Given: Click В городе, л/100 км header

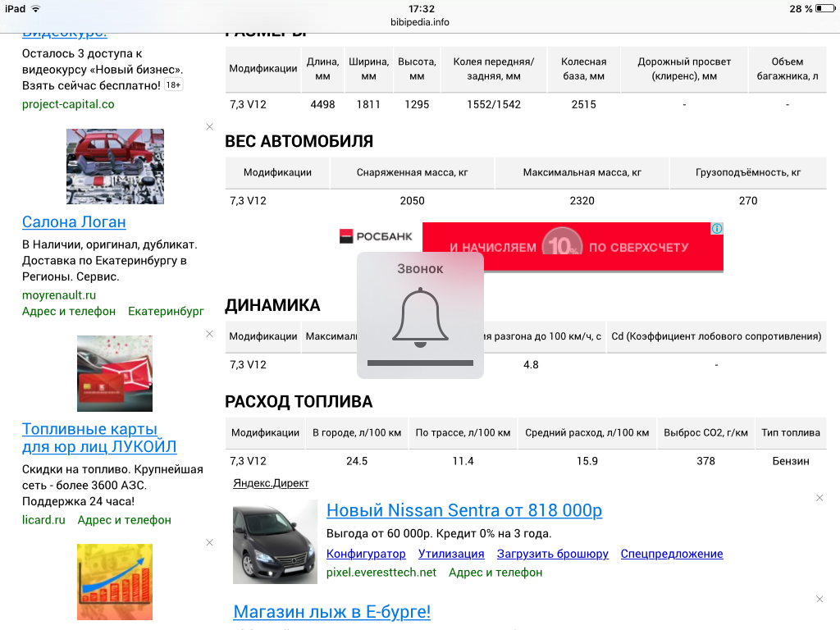Looking at the screenshot, I should 357,433.
